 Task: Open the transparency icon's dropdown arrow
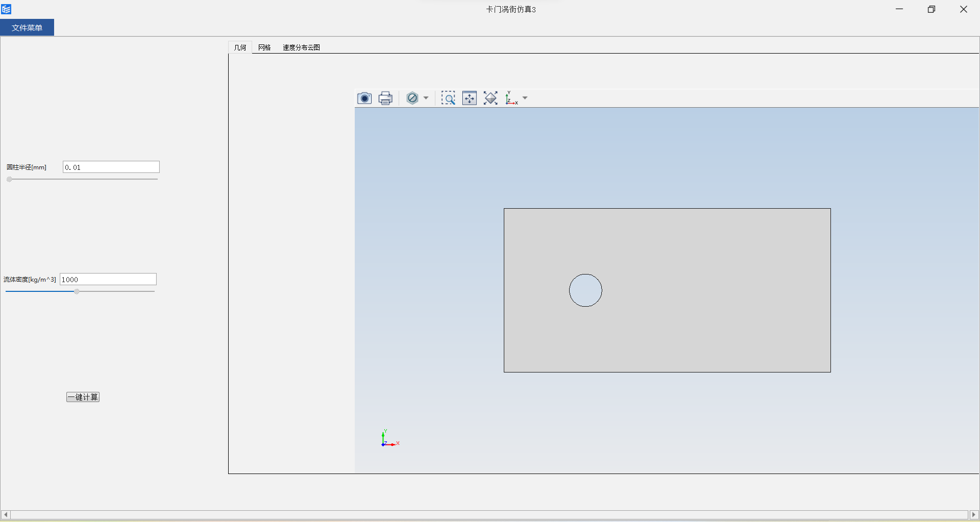[426, 98]
